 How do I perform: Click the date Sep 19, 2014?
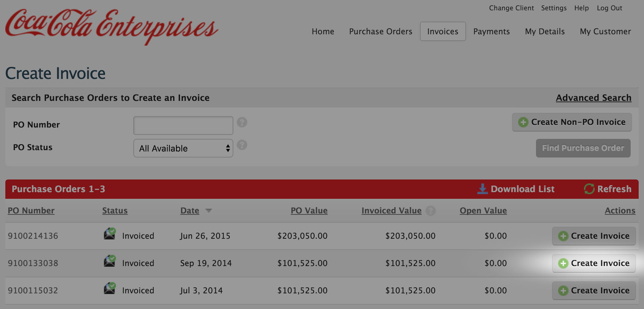(x=206, y=263)
